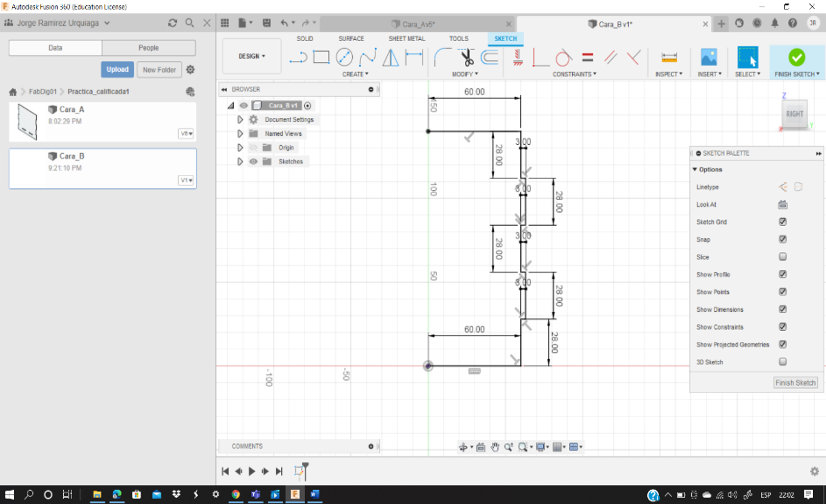Image resolution: width=826 pixels, height=504 pixels.
Task: Open the Design workspace dropdown
Action: pyautogui.click(x=252, y=56)
